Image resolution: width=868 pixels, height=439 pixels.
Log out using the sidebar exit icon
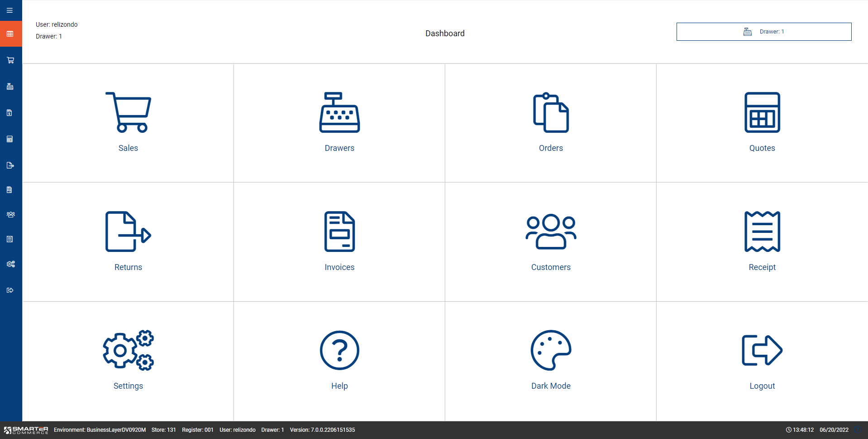[x=10, y=290]
